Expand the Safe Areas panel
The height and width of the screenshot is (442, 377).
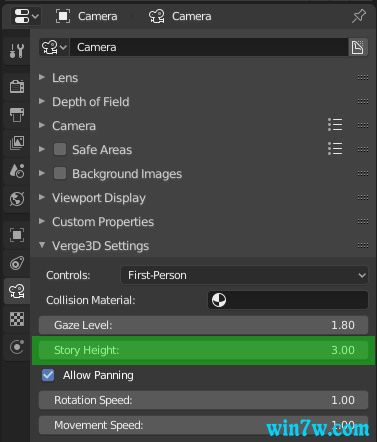point(42,149)
